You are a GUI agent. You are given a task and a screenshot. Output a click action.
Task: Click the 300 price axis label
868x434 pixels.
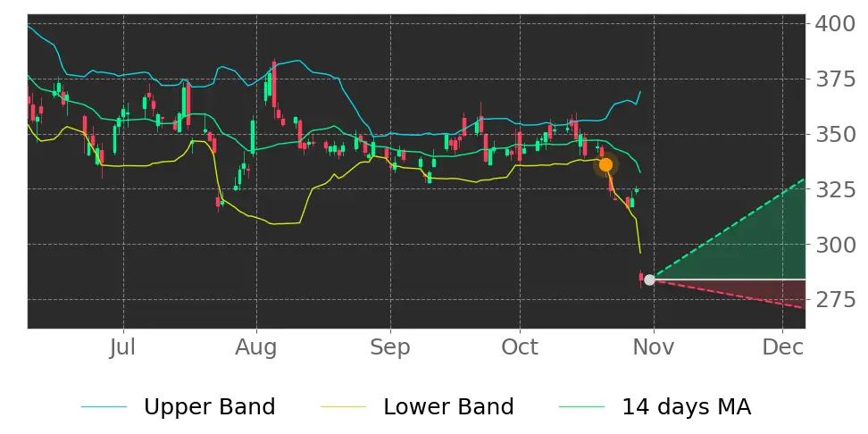[837, 244]
